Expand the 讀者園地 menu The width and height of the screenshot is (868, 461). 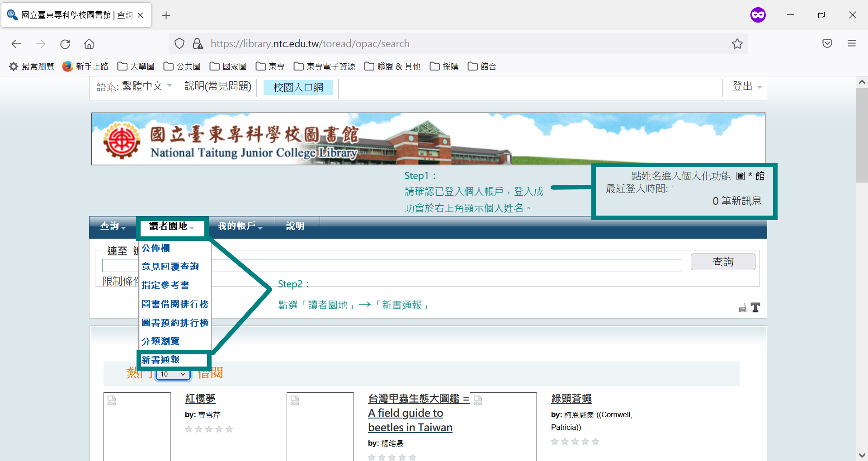point(172,226)
